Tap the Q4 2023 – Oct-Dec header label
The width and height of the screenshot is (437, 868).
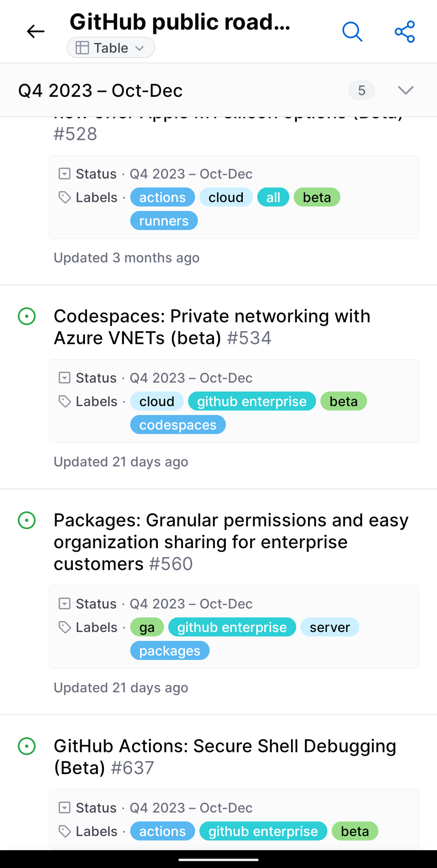click(x=100, y=90)
